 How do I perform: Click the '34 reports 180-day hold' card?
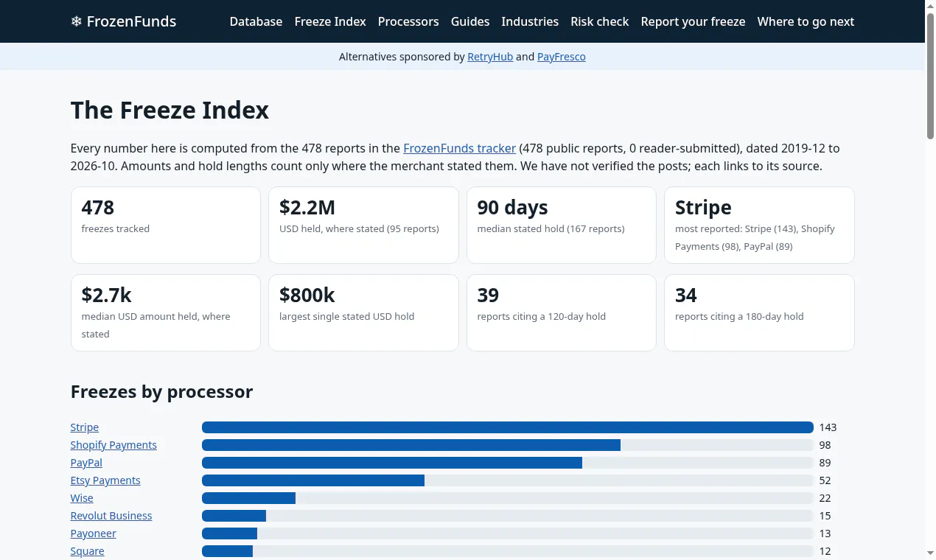pyautogui.click(x=759, y=312)
